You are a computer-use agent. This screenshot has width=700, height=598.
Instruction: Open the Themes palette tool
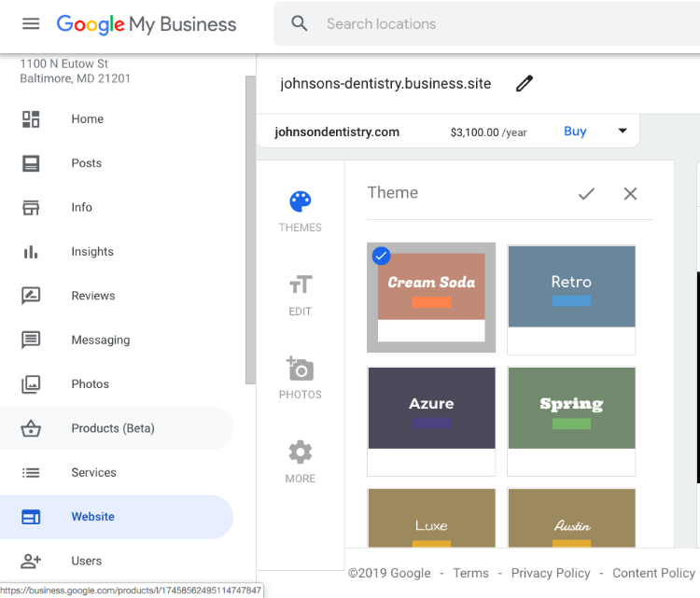pos(300,212)
